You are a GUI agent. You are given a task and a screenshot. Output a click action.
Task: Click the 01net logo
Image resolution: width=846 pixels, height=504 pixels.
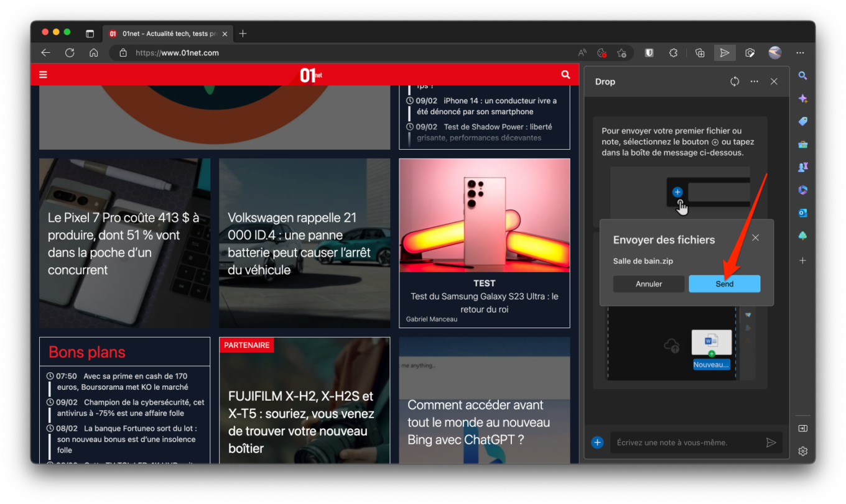(310, 75)
